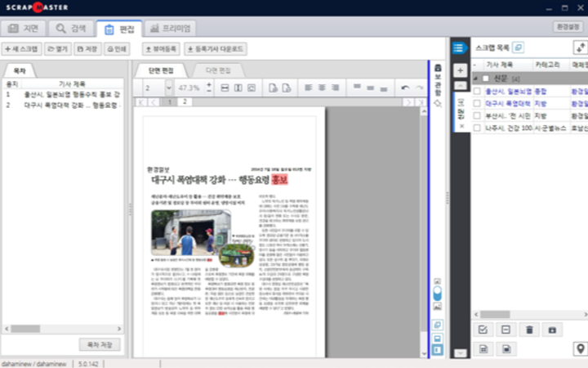Align content center in edit toolbar
This screenshot has height=368, width=588.
[322, 88]
